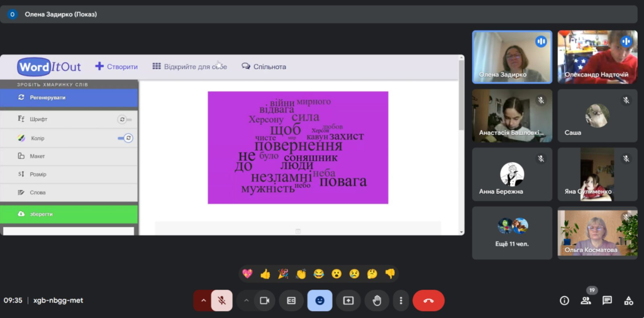The height and width of the screenshot is (318, 644).
Task: Leave the call with red hang-up button
Action: click(428, 300)
